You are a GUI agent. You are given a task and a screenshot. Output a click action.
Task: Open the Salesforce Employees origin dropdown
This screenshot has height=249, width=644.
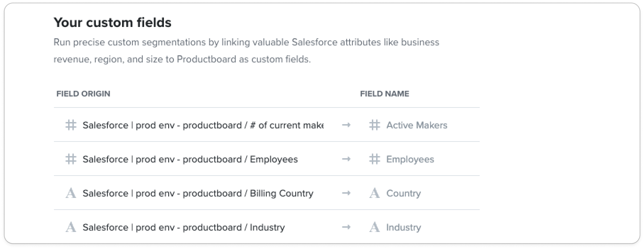(x=194, y=159)
